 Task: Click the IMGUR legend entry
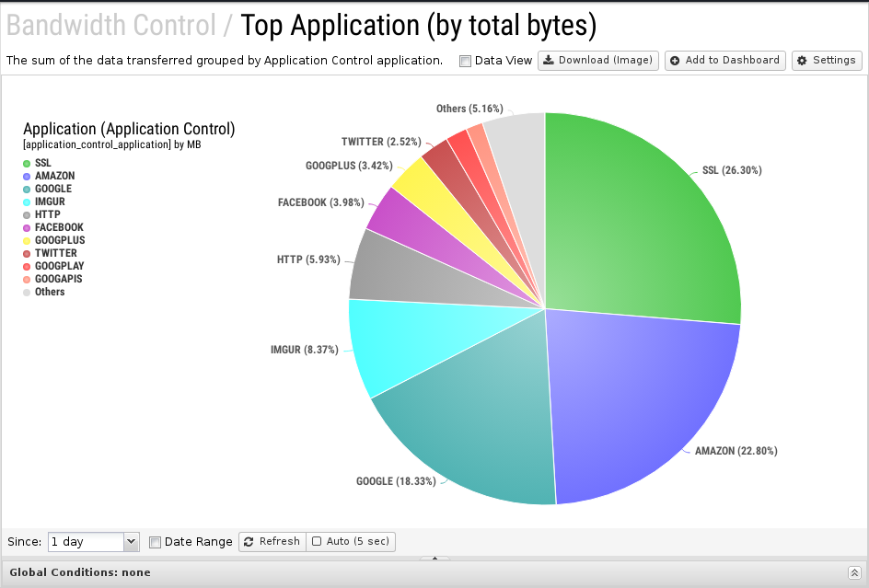coord(44,202)
